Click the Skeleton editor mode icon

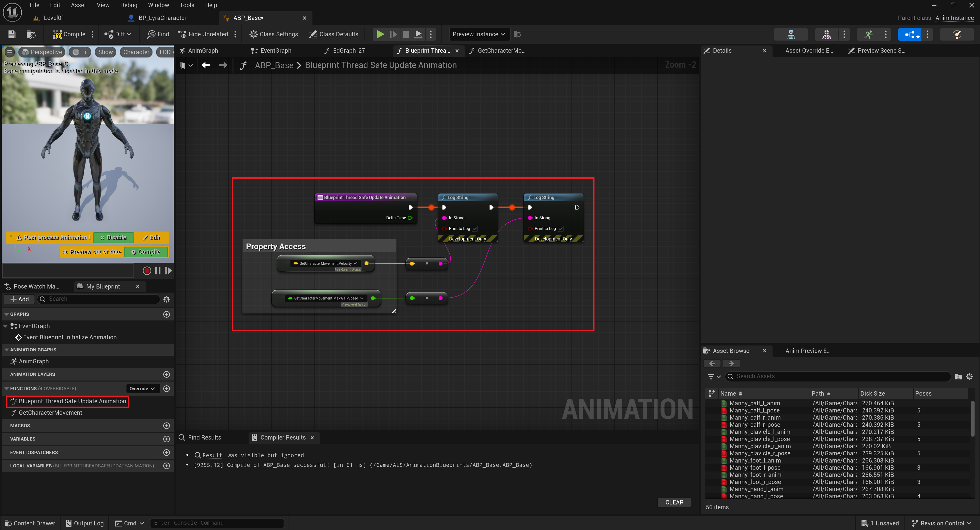[790, 34]
